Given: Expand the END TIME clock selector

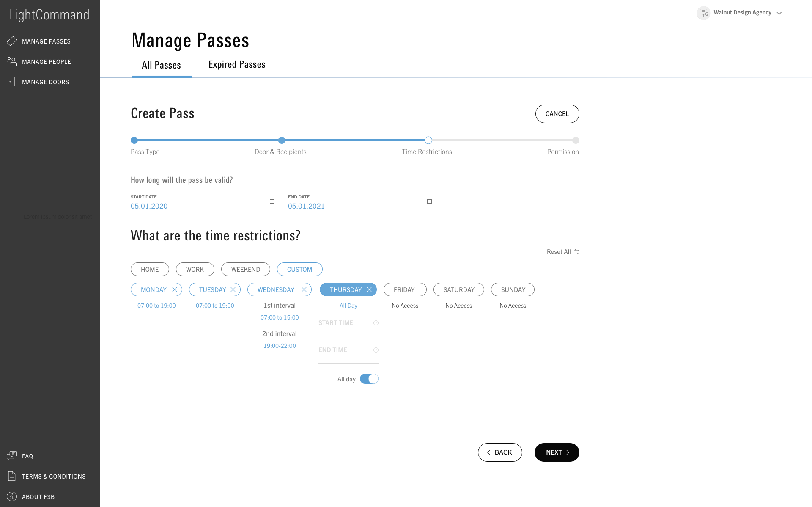Looking at the screenshot, I should (x=376, y=350).
